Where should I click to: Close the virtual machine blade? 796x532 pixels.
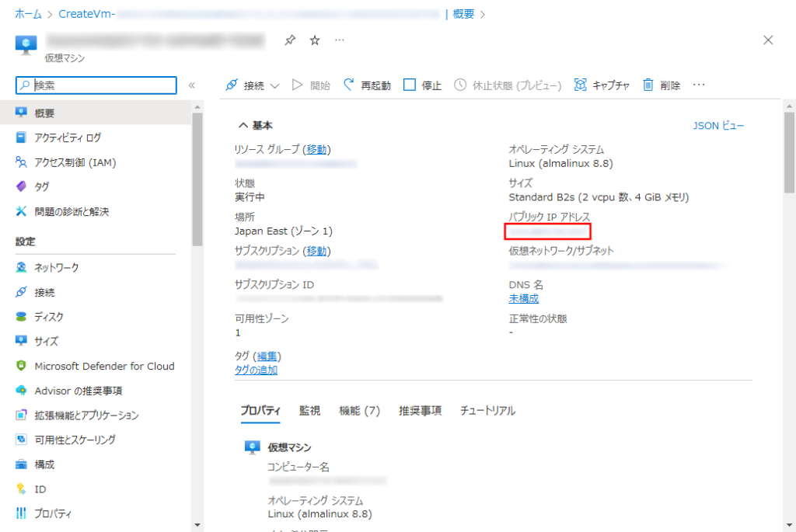tap(768, 40)
